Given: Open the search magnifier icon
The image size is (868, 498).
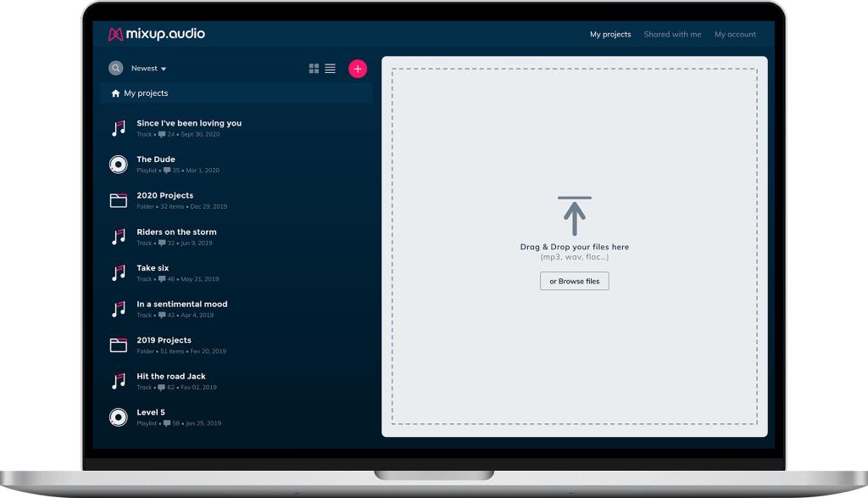Looking at the screenshot, I should click(115, 68).
